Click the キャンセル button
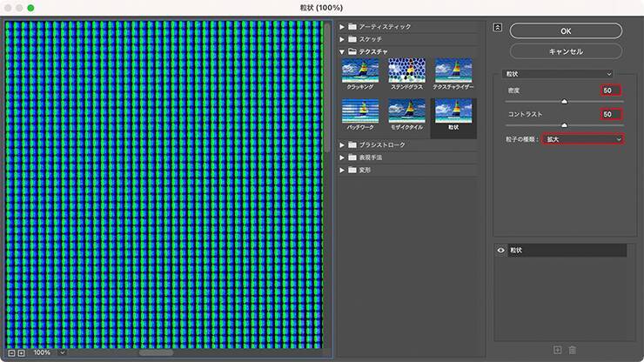The width and height of the screenshot is (644, 362). click(566, 51)
